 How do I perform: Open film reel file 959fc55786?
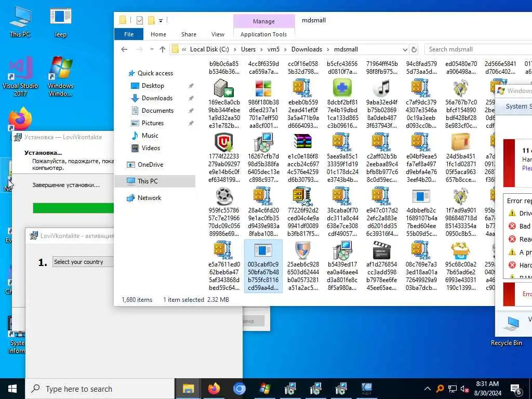[224, 212]
